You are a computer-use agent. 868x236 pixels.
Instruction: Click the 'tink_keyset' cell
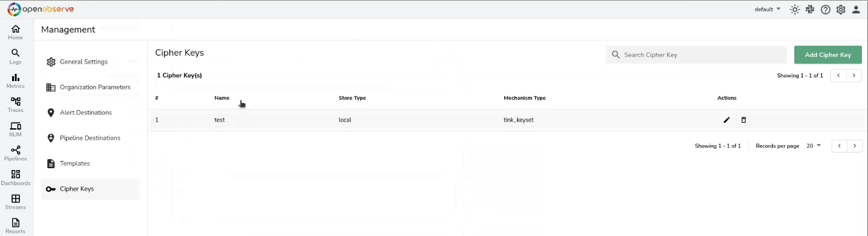point(519,120)
